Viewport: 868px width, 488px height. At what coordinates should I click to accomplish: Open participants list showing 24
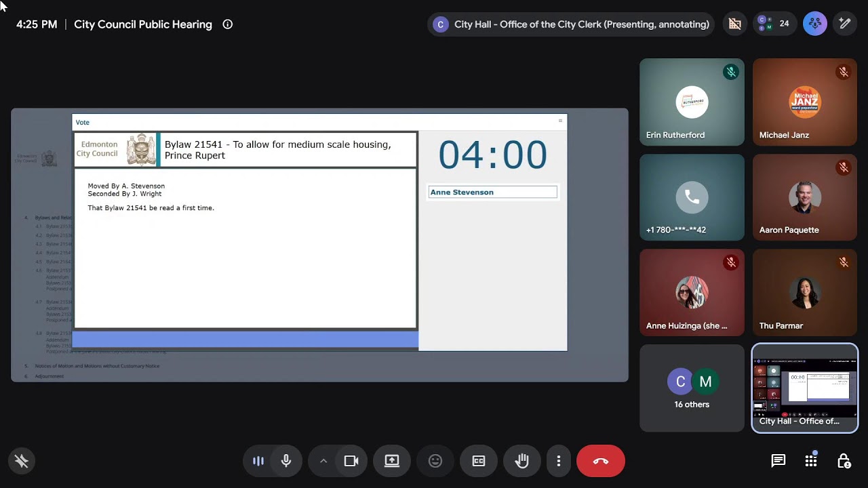click(x=774, y=24)
